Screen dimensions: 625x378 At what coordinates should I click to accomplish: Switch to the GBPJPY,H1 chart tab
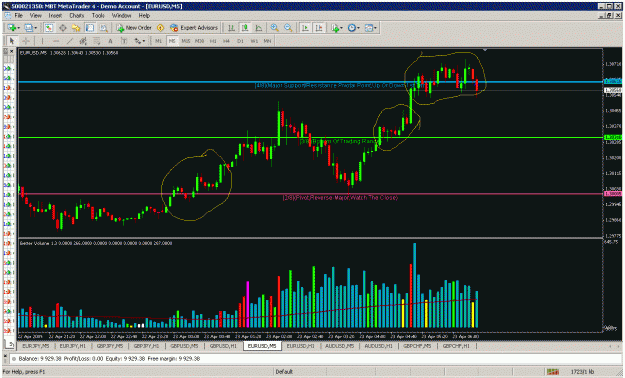coord(146,346)
